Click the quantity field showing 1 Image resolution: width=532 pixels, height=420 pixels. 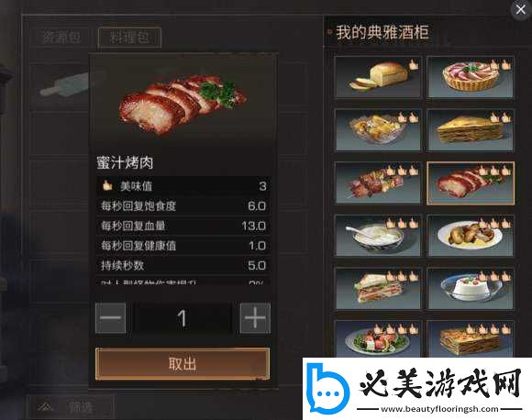coord(183,318)
